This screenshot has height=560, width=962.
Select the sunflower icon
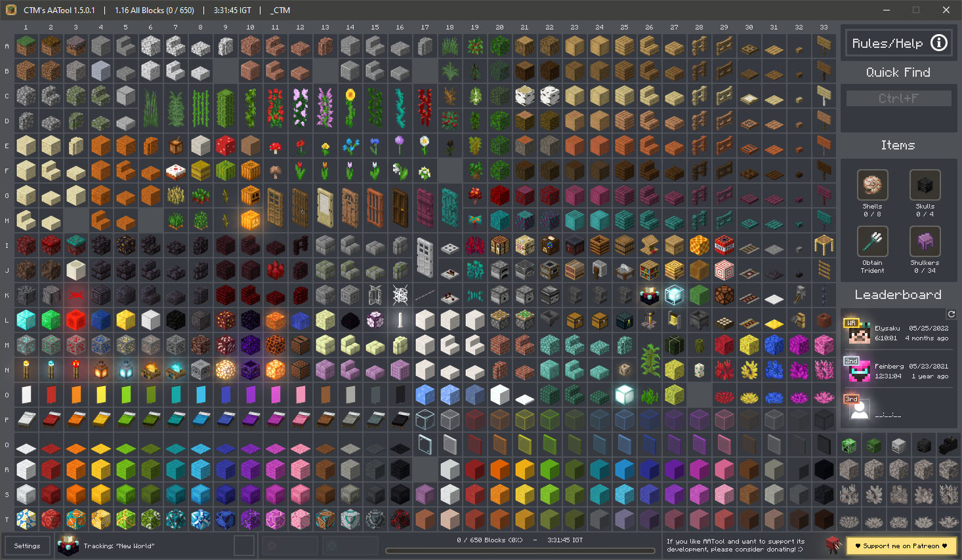tap(350, 108)
